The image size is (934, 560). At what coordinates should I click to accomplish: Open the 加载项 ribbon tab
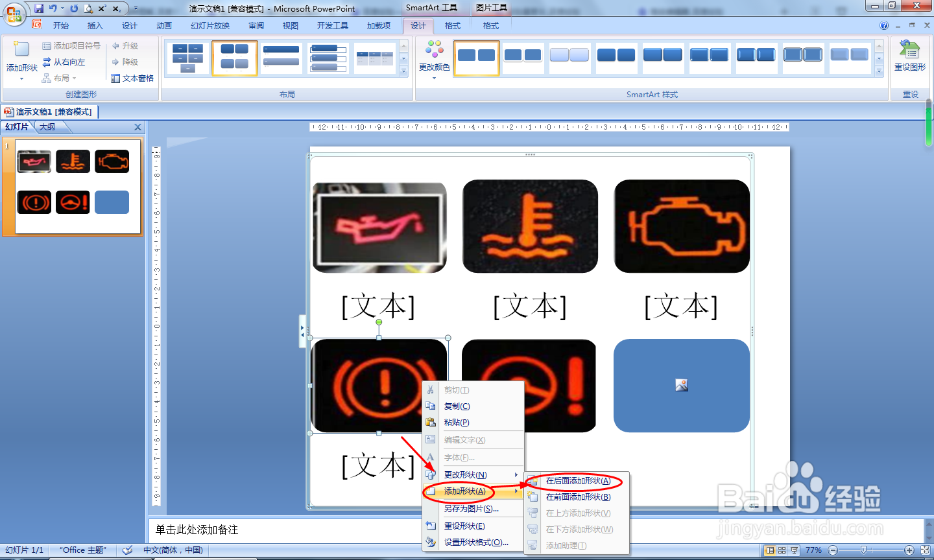(x=379, y=25)
